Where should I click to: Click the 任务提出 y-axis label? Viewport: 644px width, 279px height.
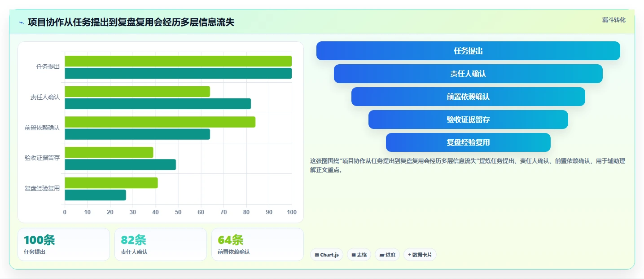pyautogui.click(x=48, y=66)
